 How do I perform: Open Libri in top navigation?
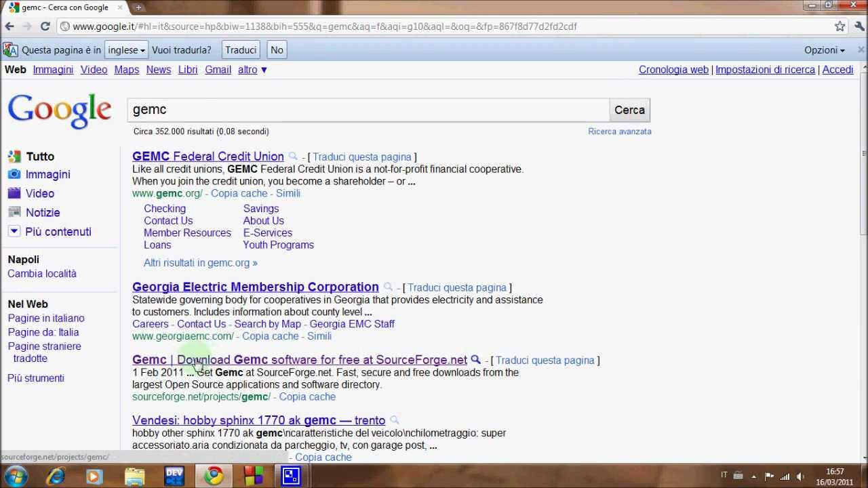pyautogui.click(x=188, y=70)
